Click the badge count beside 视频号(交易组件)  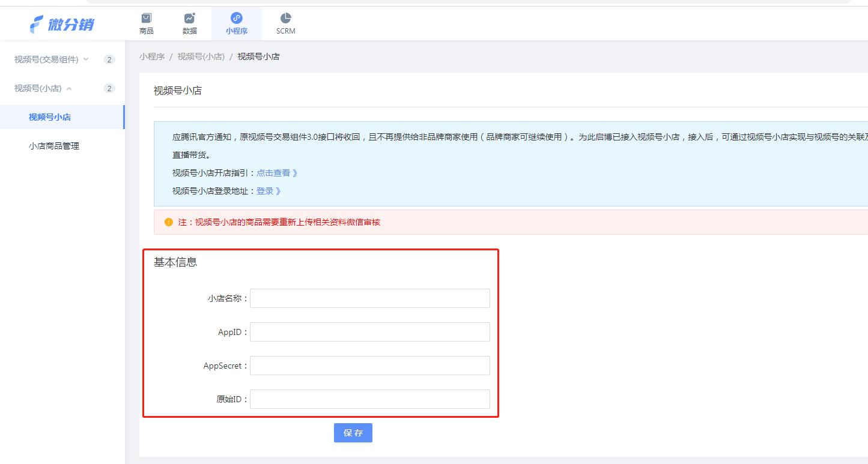pos(109,59)
